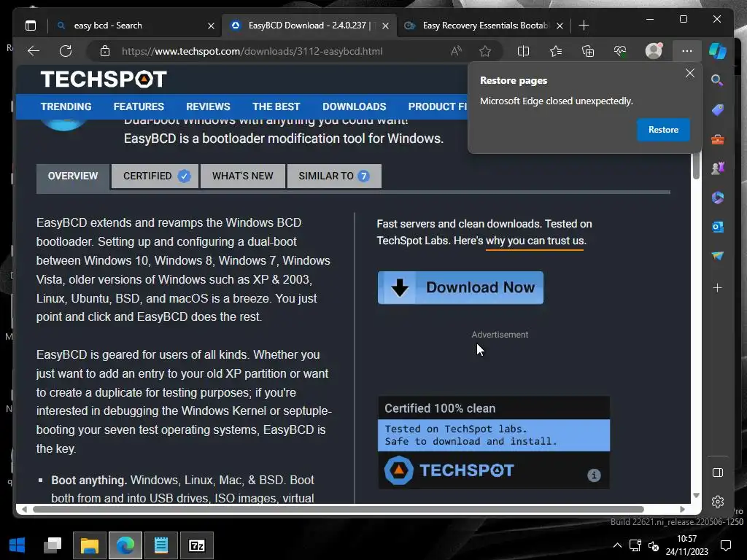747x560 pixels.
Task: Open split screen icon in Edge toolbar
Action: (523, 51)
